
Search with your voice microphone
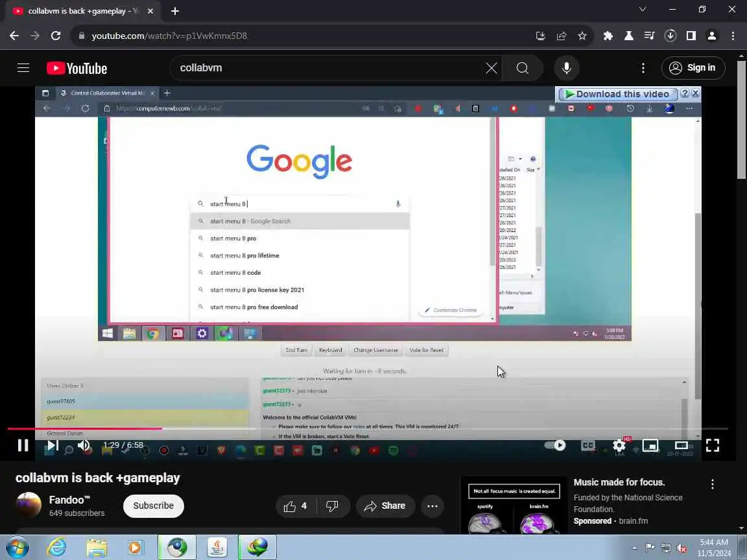coord(567,68)
